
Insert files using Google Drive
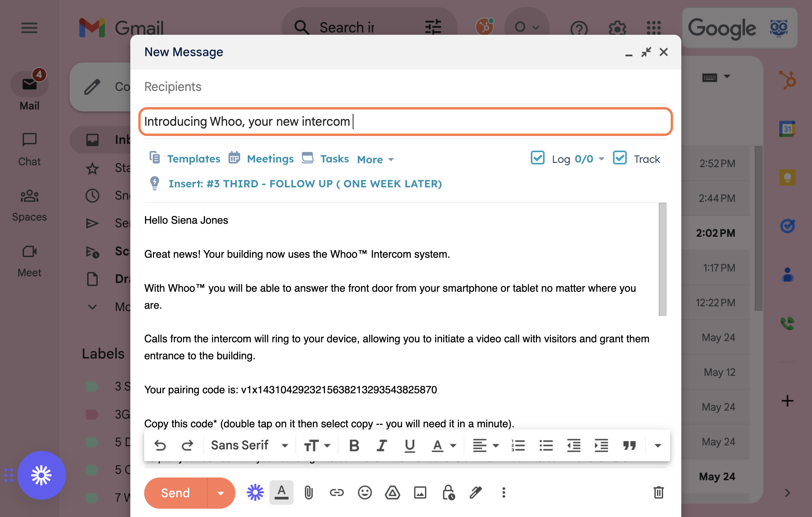(x=393, y=492)
